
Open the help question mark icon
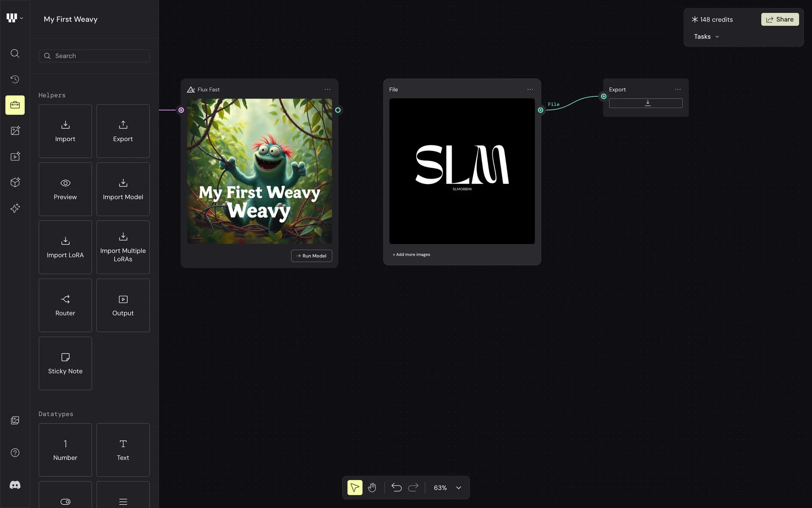pos(15,453)
